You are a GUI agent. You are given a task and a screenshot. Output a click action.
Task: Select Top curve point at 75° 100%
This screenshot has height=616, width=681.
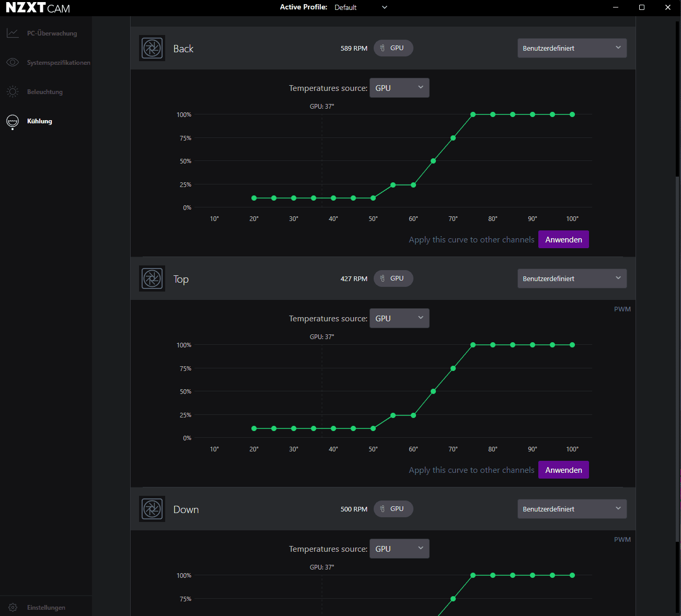point(473,345)
